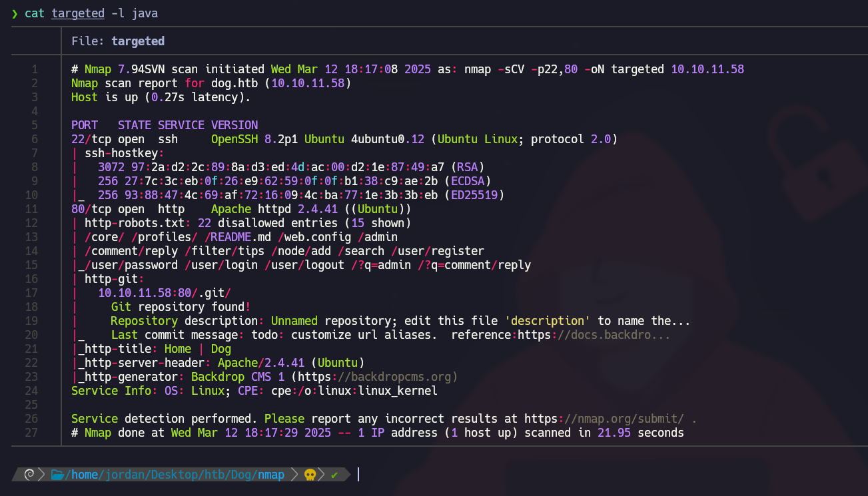Click the Debian swirl icon in prompt
Image resolution: width=868 pixels, height=496 pixels.
point(29,475)
